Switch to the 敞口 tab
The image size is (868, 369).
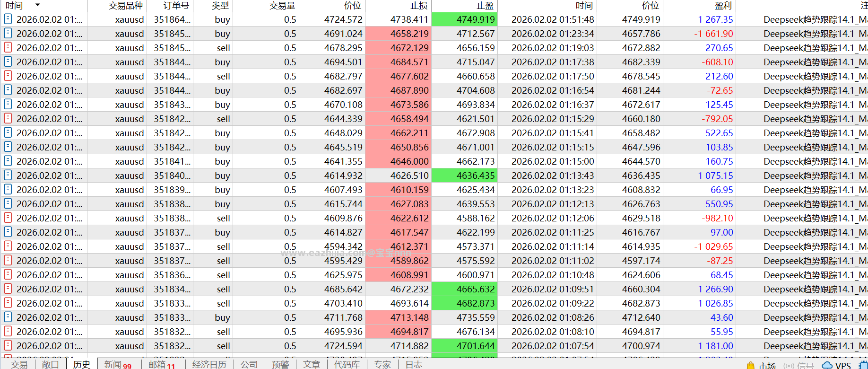pyautogui.click(x=51, y=364)
